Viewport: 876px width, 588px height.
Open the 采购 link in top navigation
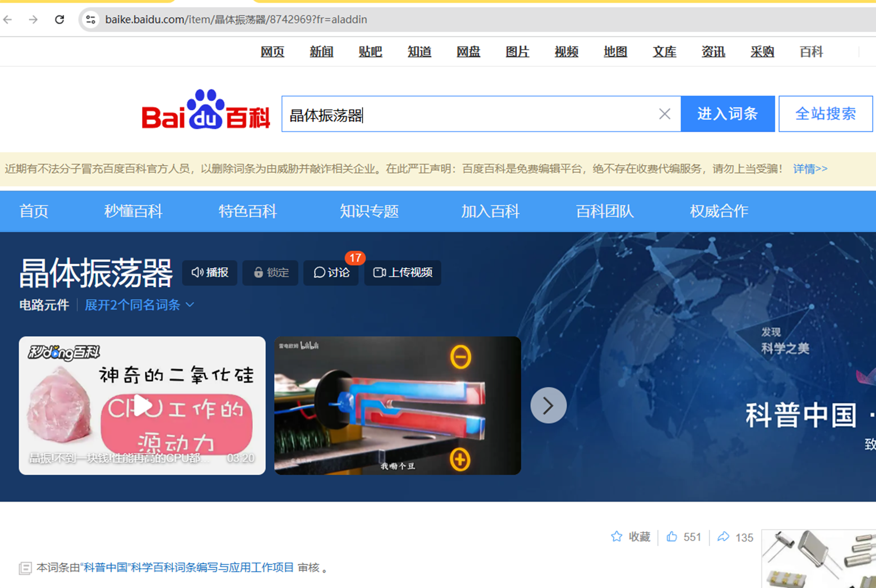tap(762, 52)
